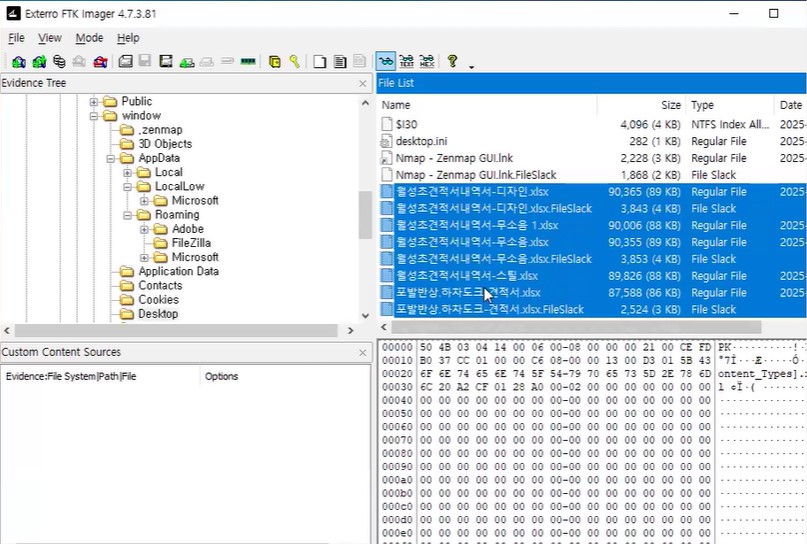Select the Desktop folder in tree
Viewport: 807px width, 544px height.
click(158, 314)
